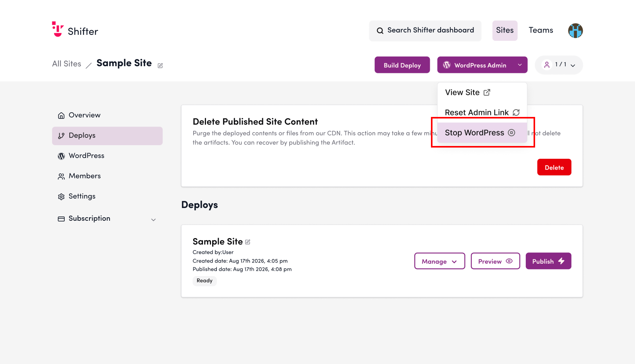Image resolution: width=635 pixels, height=364 pixels.
Task: Go to the All Sites breadcrumb link
Action: [67, 64]
